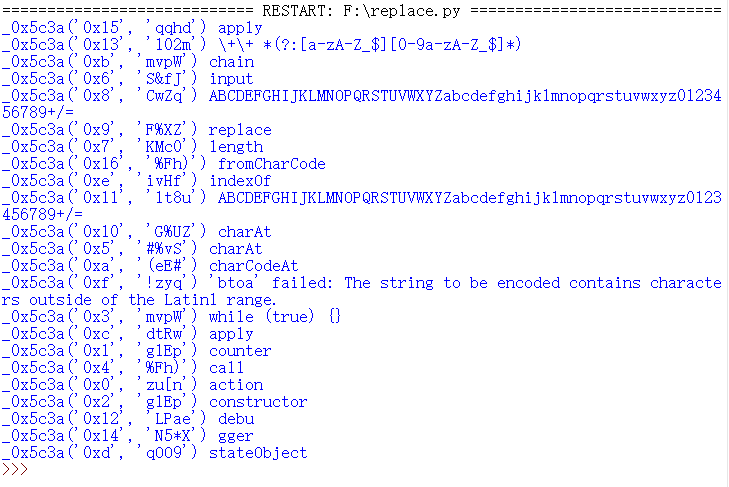Click the word 'constructor' in the output
This screenshot has height=487, width=729.
[258, 402]
